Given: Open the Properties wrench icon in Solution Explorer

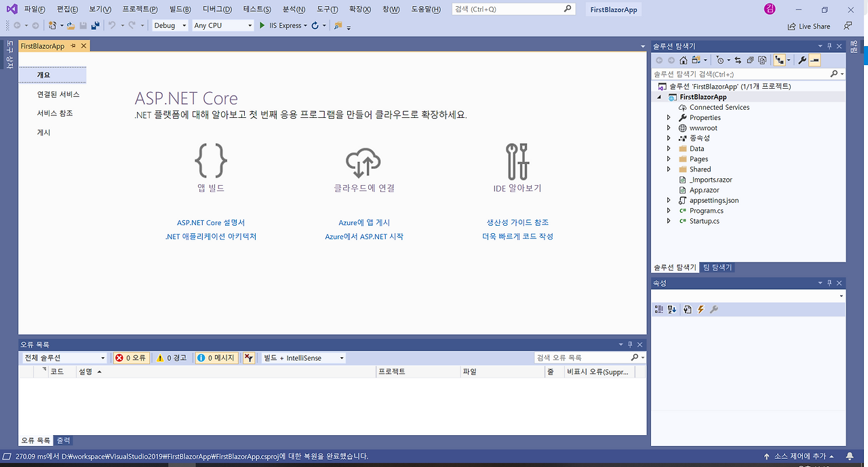Looking at the screenshot, I should 802,61.
